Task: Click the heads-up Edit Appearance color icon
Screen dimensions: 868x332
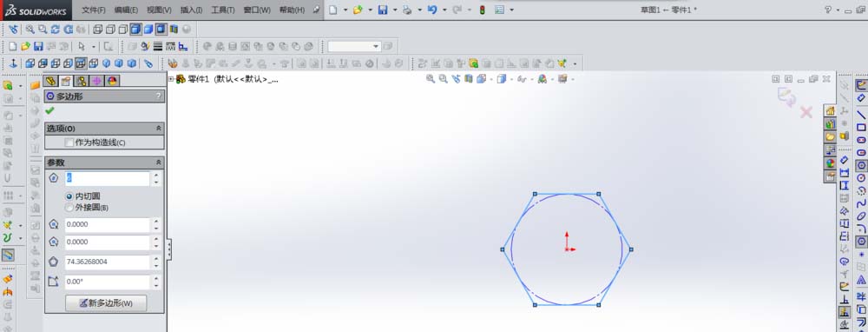Action: point(543,79)
